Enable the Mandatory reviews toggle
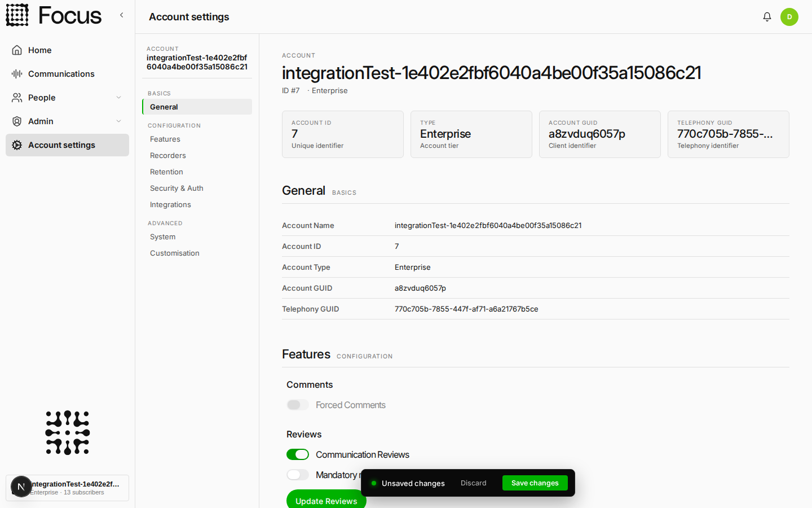 [x=298, y=475]
